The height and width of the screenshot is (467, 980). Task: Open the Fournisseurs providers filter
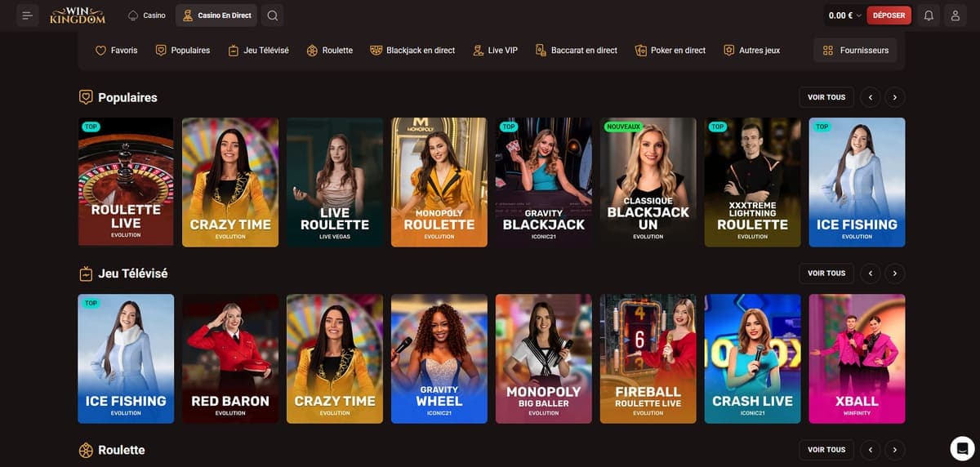[x=855, y=51]
